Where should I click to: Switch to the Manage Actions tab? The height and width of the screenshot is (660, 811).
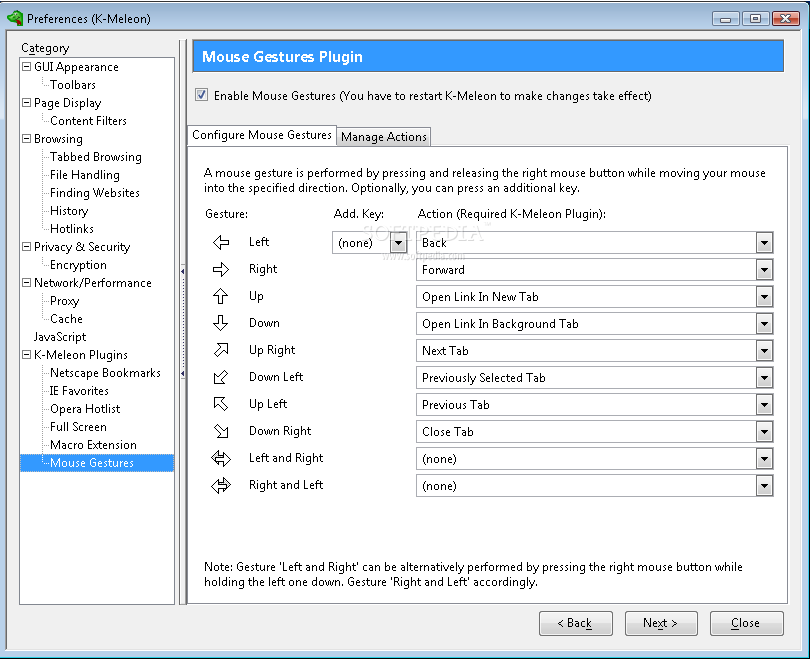tap(384, 137)
